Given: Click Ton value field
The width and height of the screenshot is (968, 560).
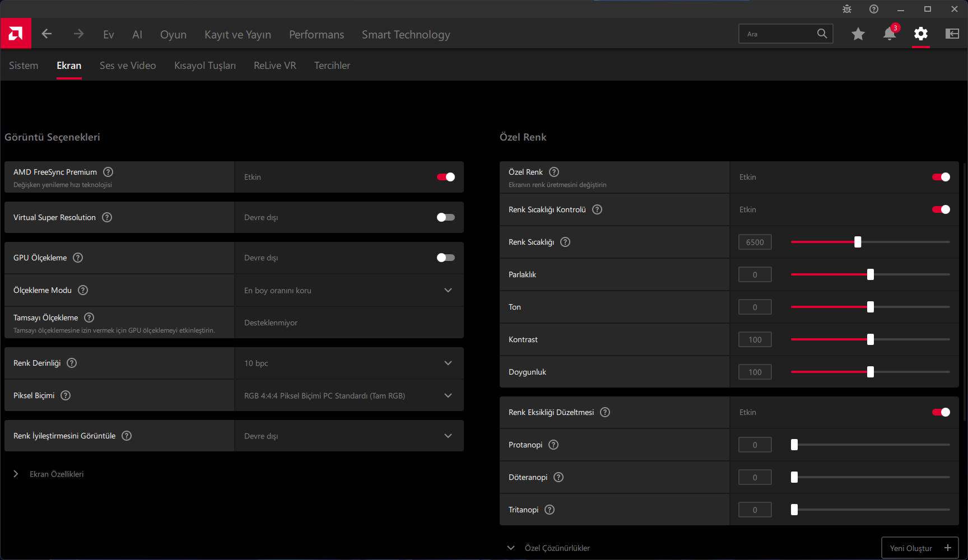Looking at the screenshot, I should 755,307.
